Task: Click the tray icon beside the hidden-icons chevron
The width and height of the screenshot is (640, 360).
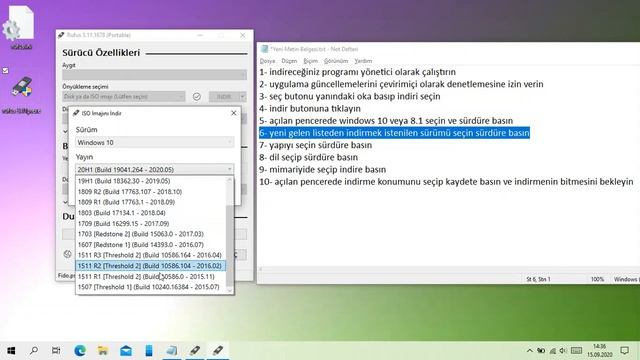Action: pyautogui.click(x=541, y=351)
